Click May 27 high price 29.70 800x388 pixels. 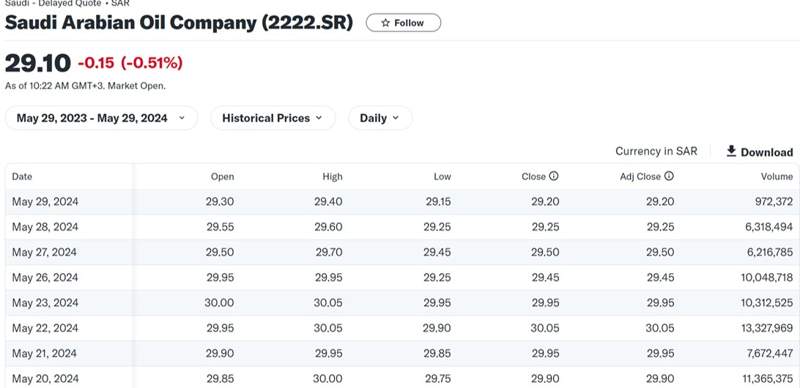329,252
